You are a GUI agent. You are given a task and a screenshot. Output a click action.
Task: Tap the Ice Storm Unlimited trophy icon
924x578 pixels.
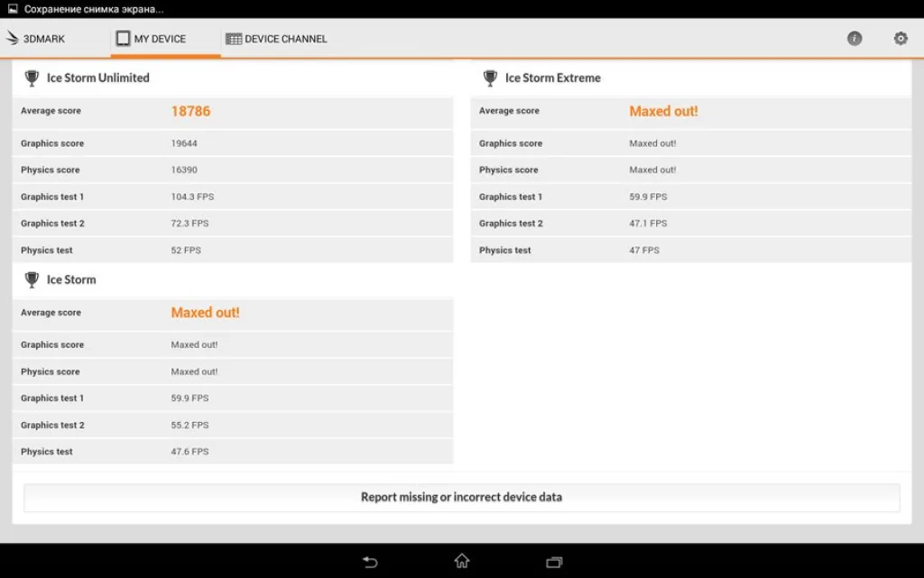point(32,78)
